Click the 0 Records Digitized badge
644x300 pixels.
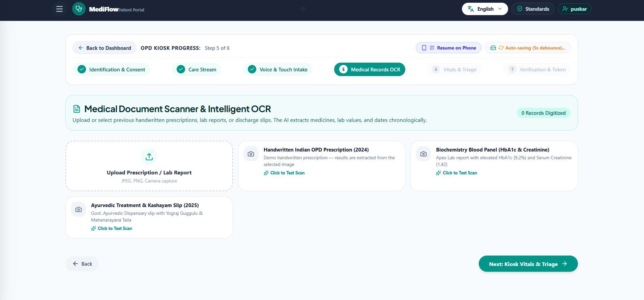point(544,113)
